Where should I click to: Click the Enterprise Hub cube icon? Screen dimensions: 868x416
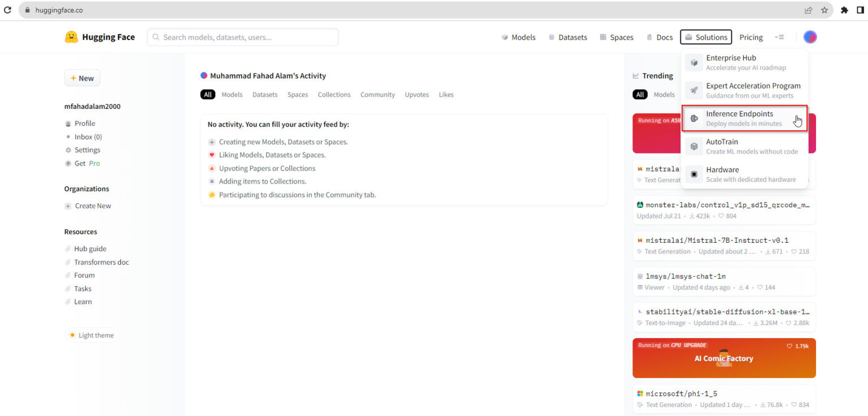pyautogui.click(x=694, y=63)
